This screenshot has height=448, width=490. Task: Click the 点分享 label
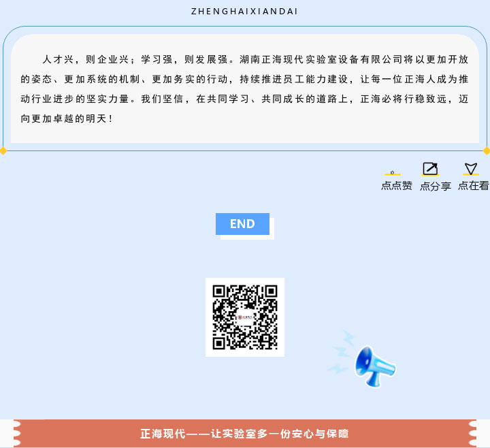[x=436, y=186]
